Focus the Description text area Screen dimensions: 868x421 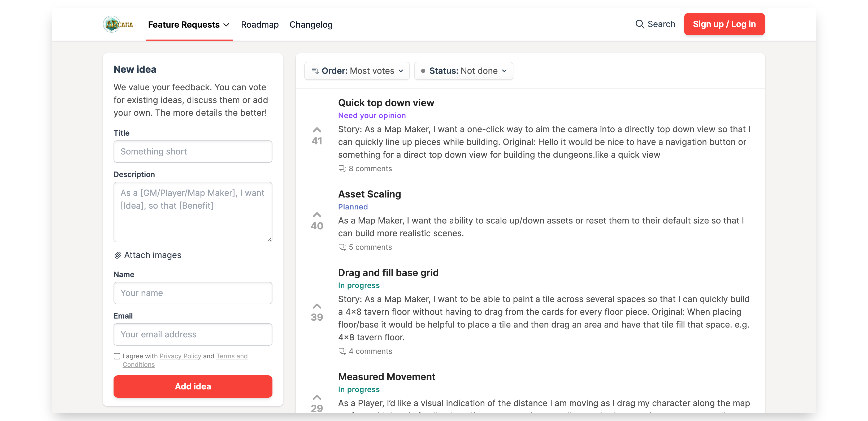pos(193,212)
